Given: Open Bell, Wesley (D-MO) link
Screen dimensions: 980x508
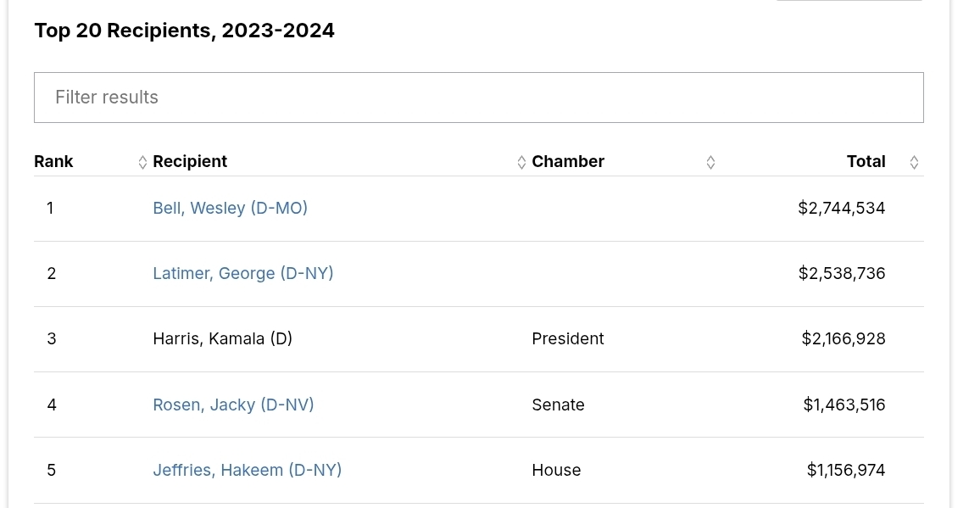Looking at the screenshot, I should [x=230, y=208].
